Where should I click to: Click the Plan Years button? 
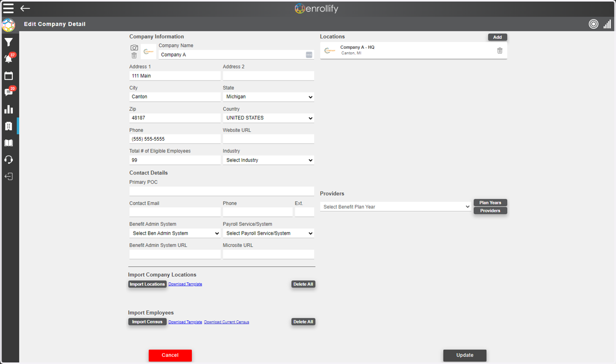[x=490, y=203]
